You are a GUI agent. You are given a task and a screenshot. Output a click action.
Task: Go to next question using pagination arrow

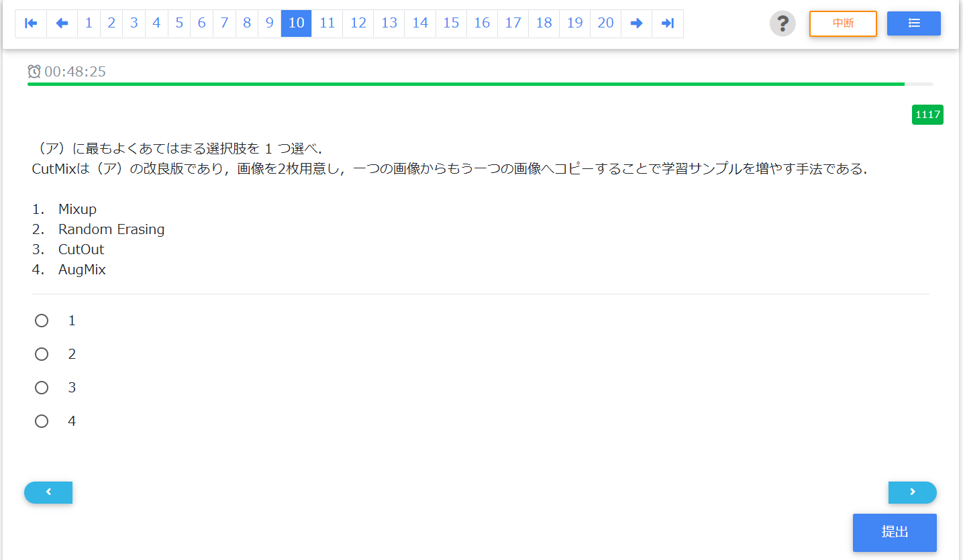point(637,23)
